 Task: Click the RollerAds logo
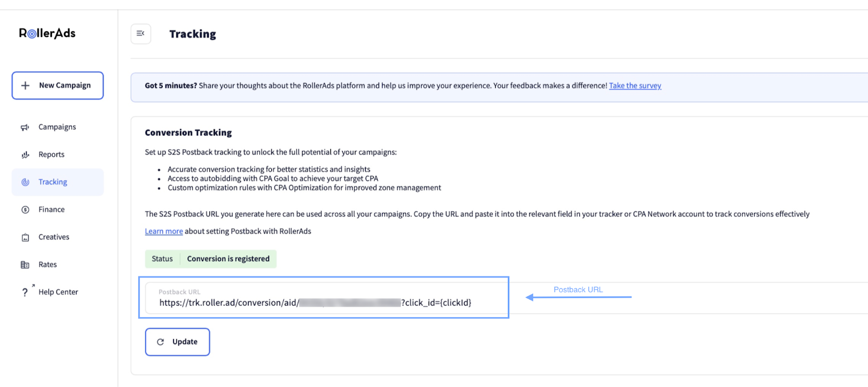[47, 33]
